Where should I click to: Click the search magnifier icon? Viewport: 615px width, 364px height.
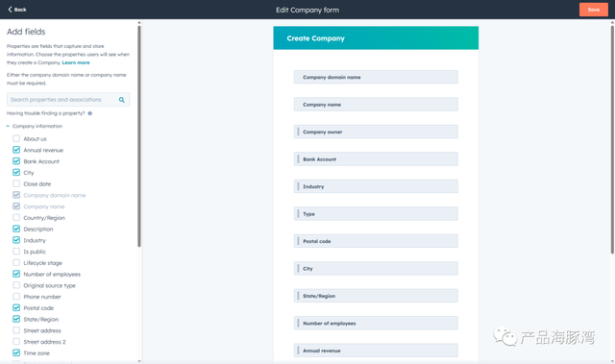(x=122, y=100)
